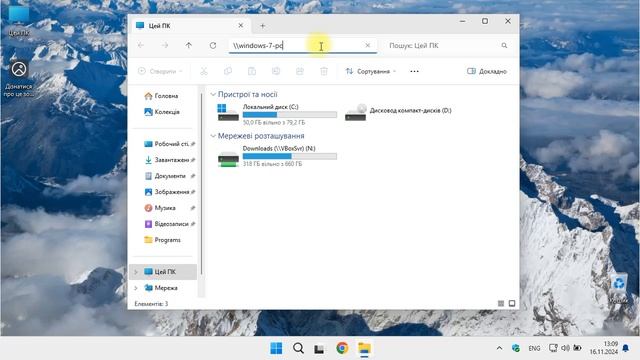Open volume control in system tray
640x360 pixels.
tap(565, 348)
